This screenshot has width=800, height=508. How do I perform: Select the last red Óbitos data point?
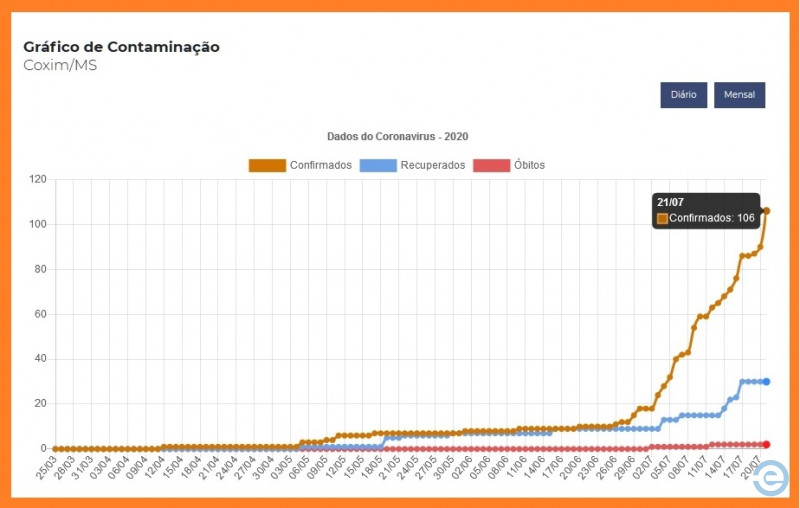pos(766,444)
